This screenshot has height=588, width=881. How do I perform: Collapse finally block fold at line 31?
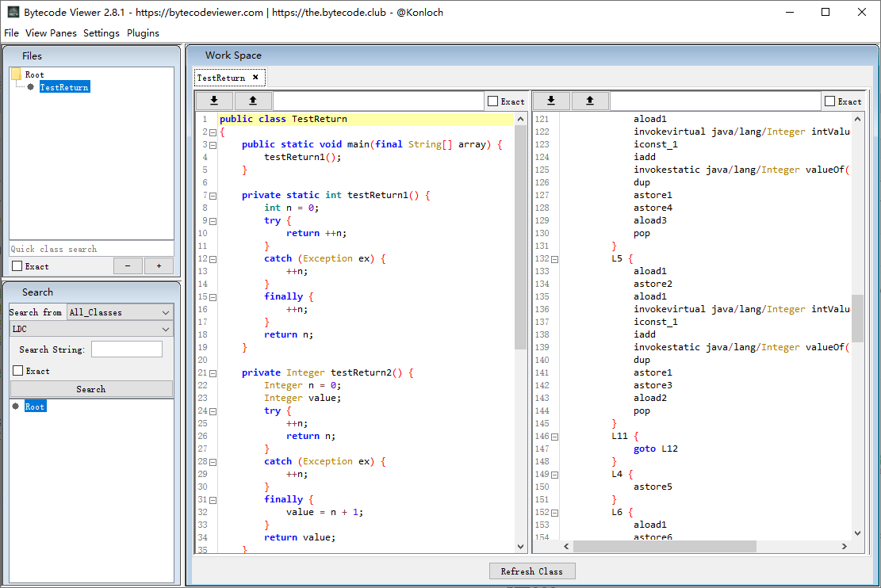pyautogui.click(x=213, y=500)
